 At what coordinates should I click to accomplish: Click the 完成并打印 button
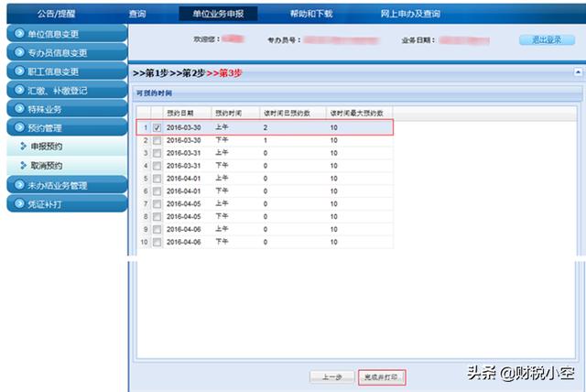coord(382,377)
